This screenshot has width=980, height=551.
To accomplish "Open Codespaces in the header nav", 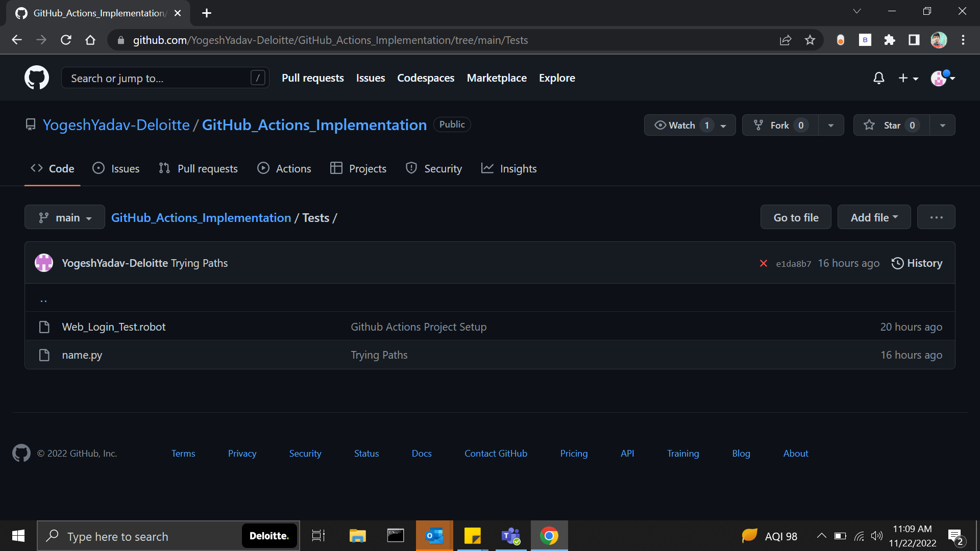I will click(426, 78).
